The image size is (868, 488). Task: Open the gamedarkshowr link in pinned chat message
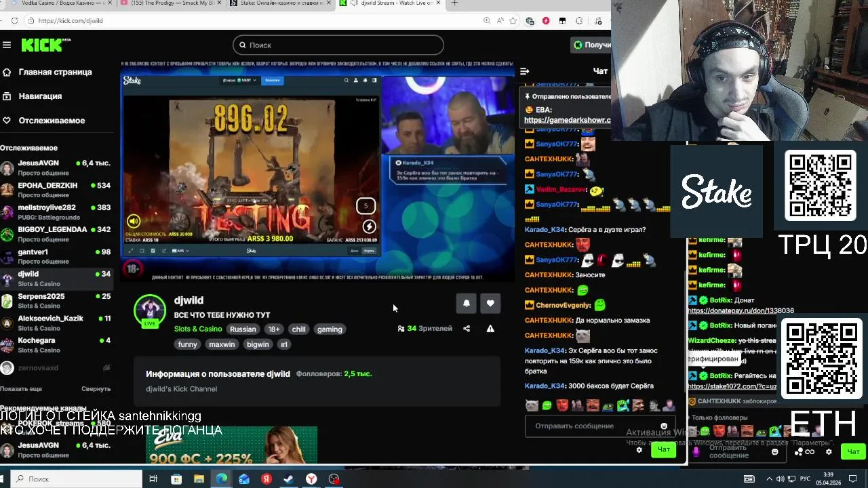[x=568, y=121]
